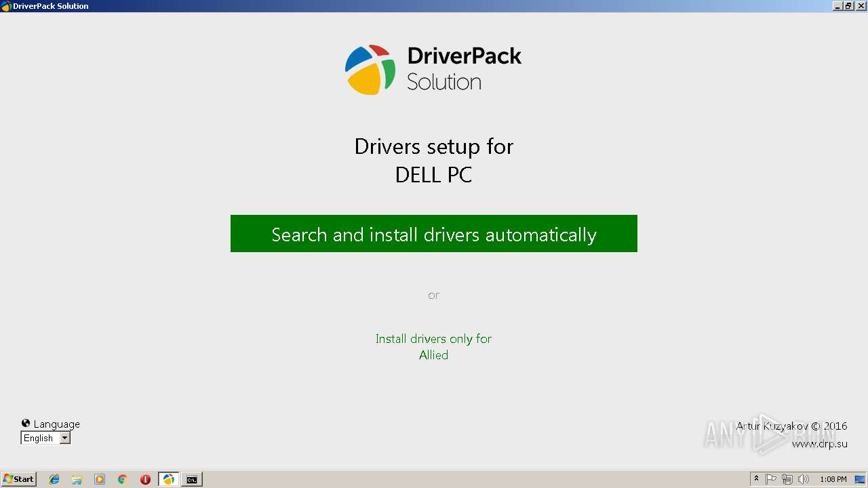Open Google Chrome from taskbar
Image resolution: width=868 pixels, height=488 pixels.
(x=122, y=479)
